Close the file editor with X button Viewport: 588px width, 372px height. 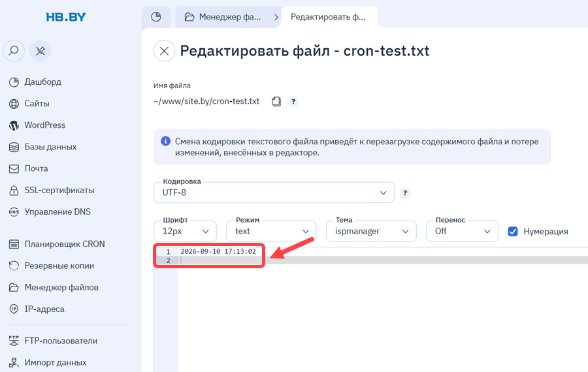pos(164,51)
